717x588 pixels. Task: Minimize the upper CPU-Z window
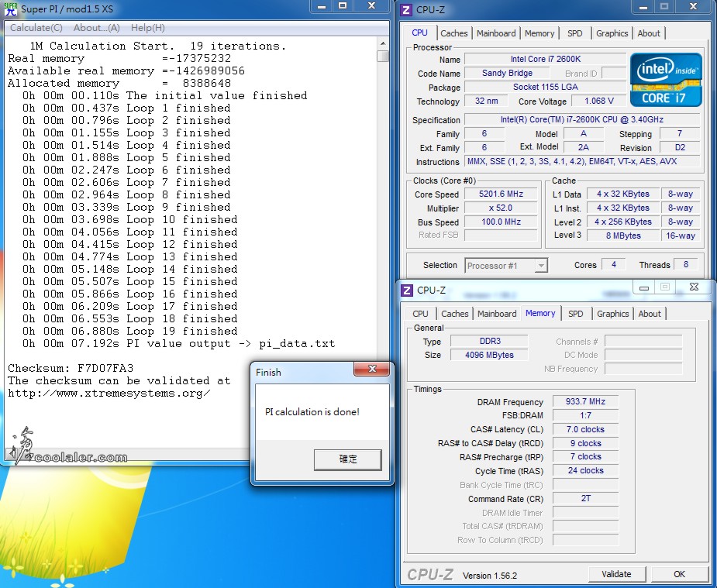coord(643,7)
